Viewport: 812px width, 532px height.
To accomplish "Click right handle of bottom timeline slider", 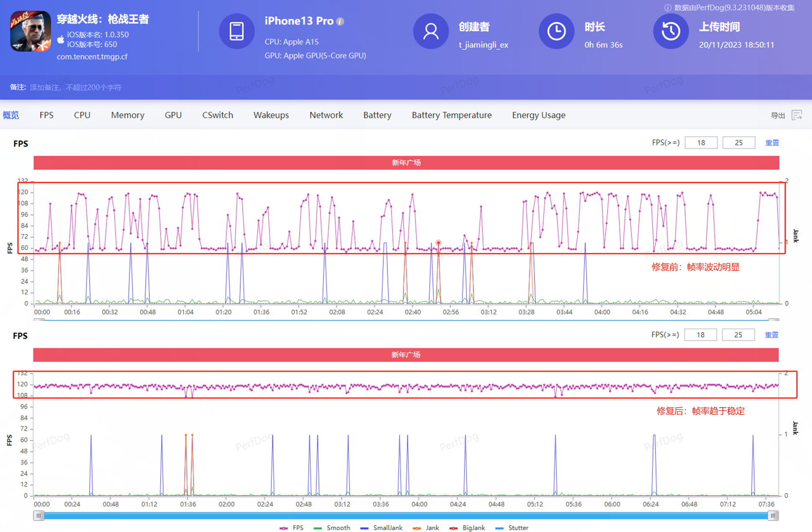I will click(x=773, y=516).
